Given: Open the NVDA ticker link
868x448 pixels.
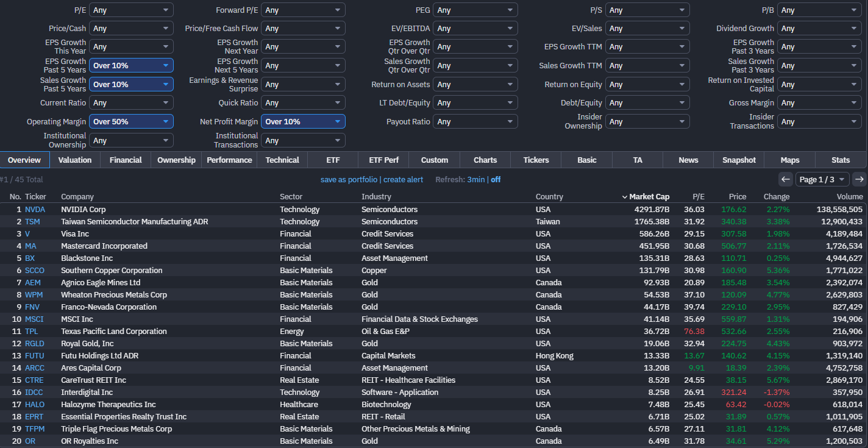Looking at the screenshot, I should point(35,210).
